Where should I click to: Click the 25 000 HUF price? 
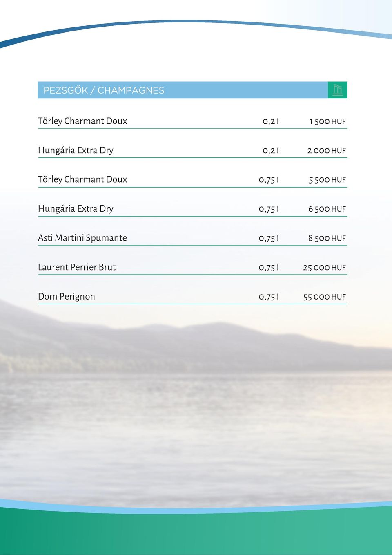point(325,268)
